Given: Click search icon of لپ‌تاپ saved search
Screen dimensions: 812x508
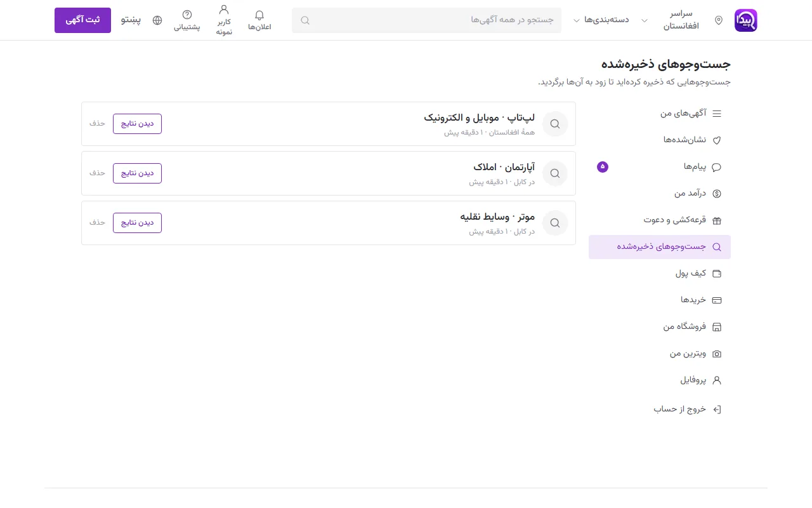Looking at the screenshot, I should [x=555, y=124].
